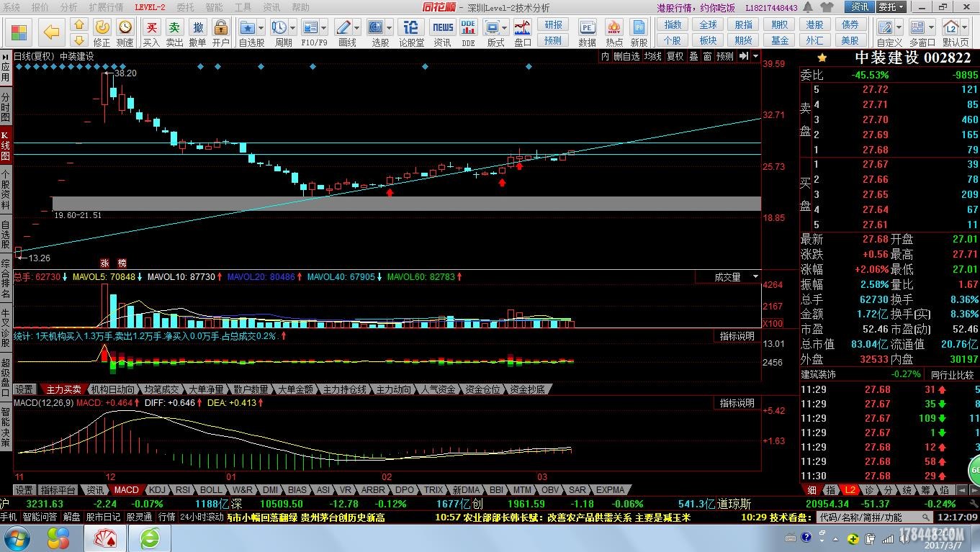The height and width of the screenshot is (552, 980).
Task: Click the IPO 新股 icon
Action: tap(639, 32)
